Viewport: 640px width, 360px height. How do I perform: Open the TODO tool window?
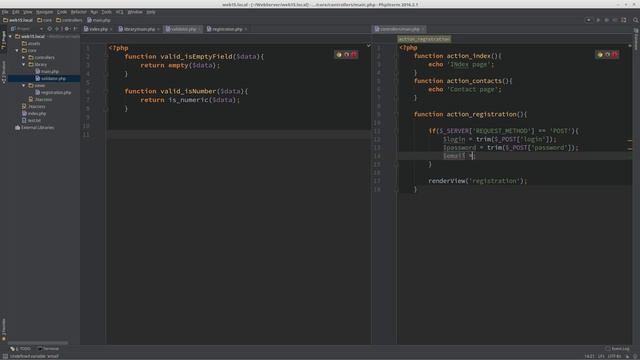[20, 349]
